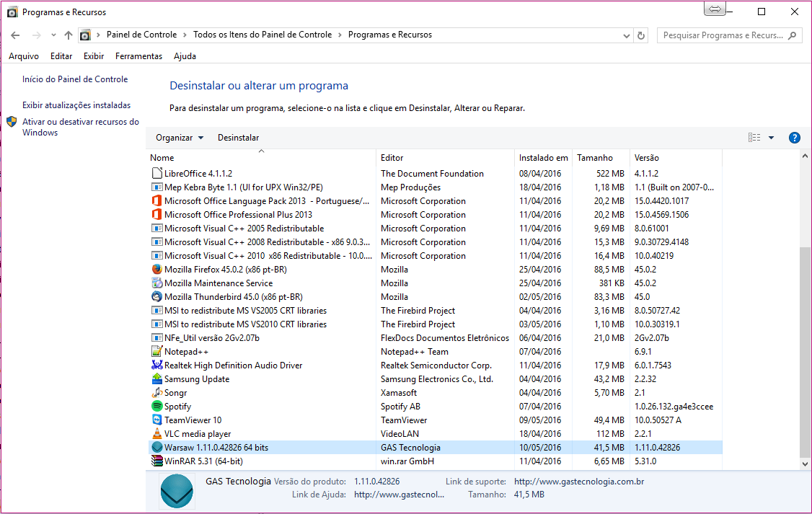Viewport: 812px width, 514px height.
Task: Click the VLC media player cone icon
Action: coord(157,434)
